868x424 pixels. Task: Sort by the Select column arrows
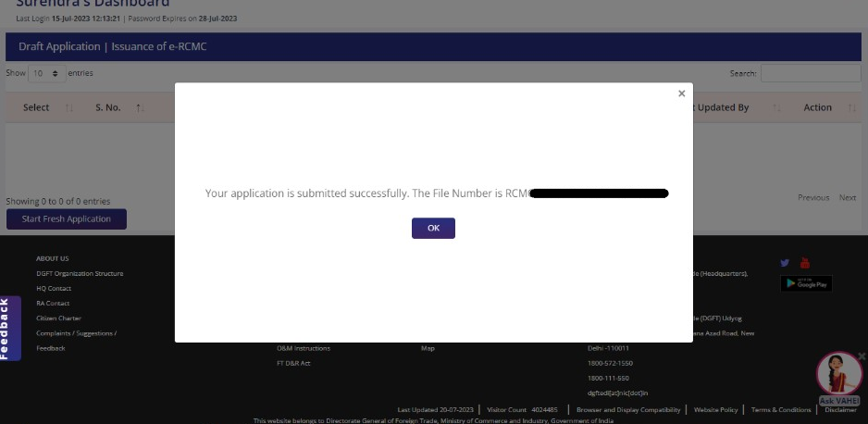click(x=69, y=108)
